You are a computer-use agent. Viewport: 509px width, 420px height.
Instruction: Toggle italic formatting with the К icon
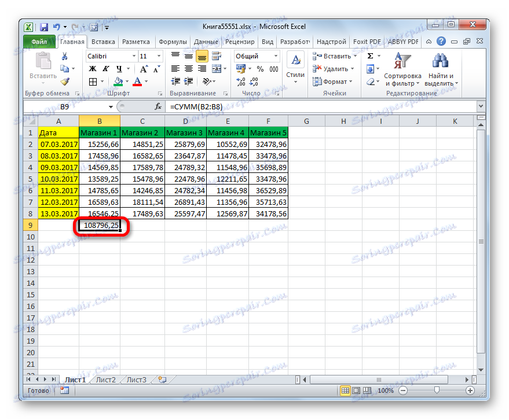[106, 68]
